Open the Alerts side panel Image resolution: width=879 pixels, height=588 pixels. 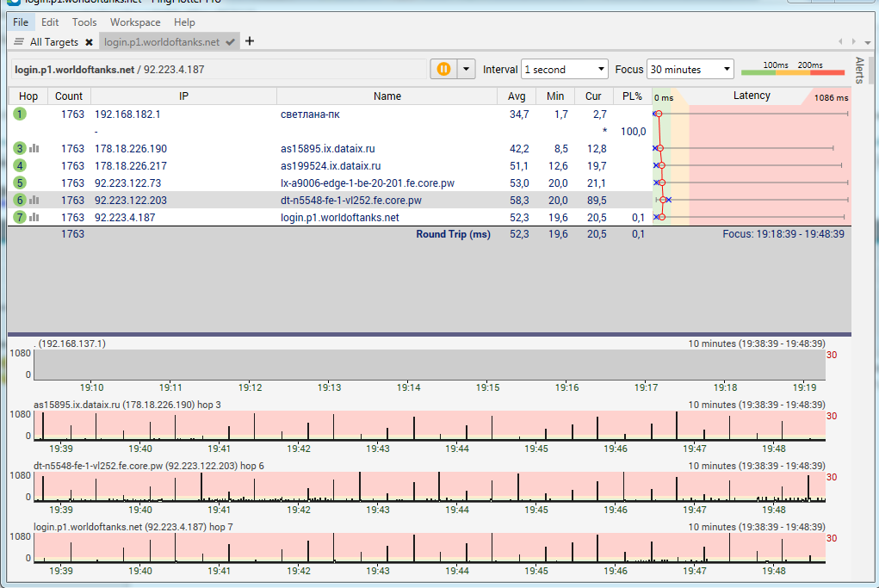[x=858, y=71]
